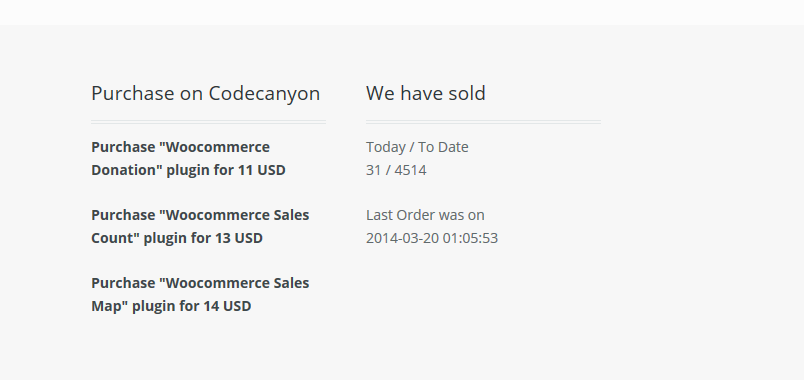Screen dimensions: 804x380
Task: Click the total sales figure 4514
Action: (x=410, y=170)
